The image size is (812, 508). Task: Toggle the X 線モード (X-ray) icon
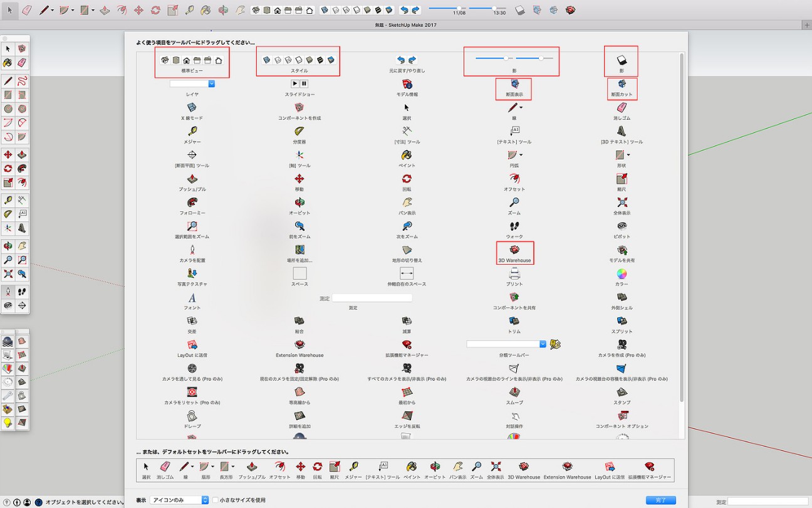tap(192, 107)
